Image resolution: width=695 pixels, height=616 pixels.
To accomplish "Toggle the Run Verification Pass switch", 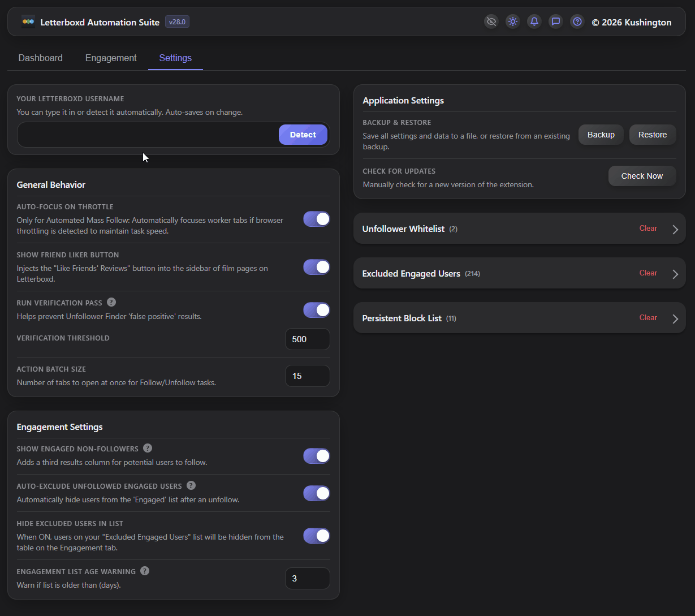I will 317,310.
